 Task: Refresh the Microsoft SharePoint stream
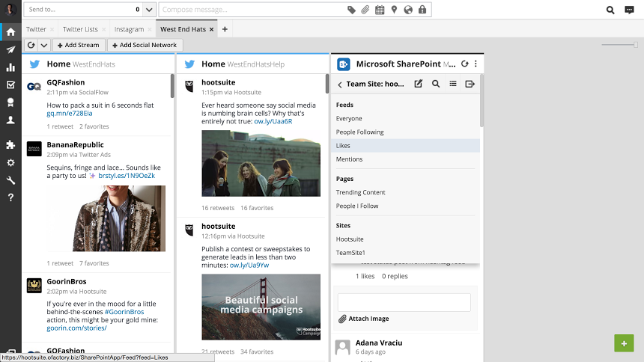tap(464, 64)
